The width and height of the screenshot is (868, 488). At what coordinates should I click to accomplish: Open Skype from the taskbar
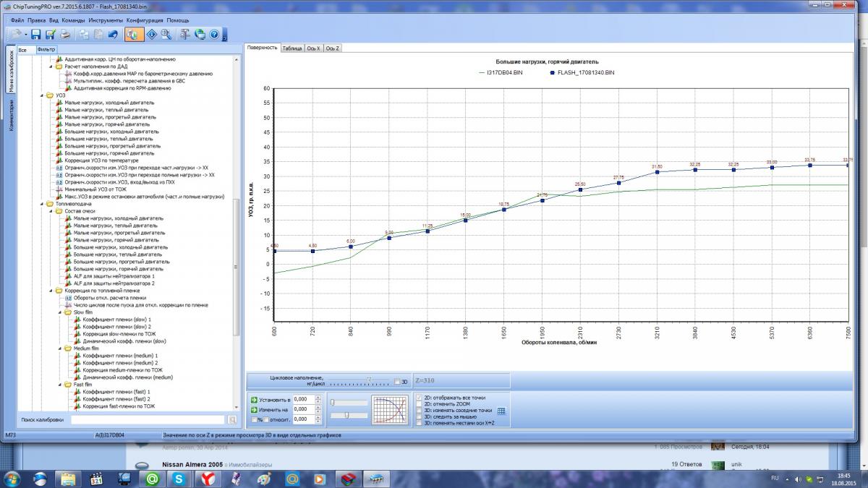tap(179, 478)
